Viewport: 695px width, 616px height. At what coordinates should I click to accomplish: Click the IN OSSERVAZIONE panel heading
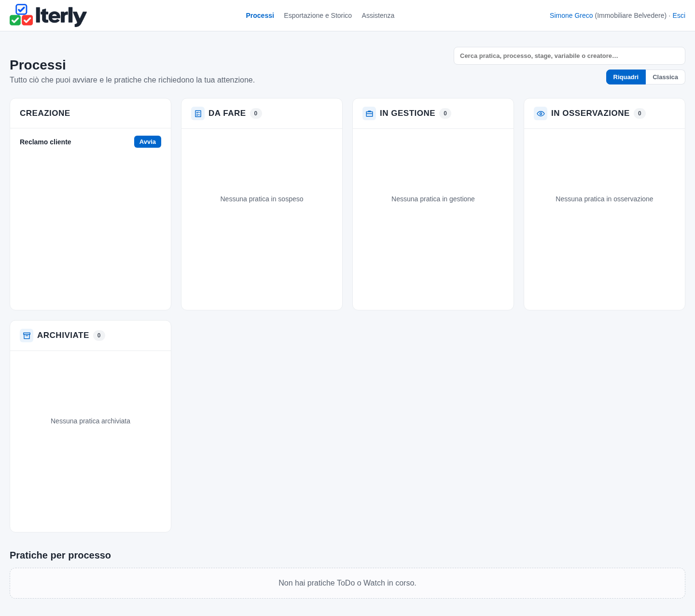click(590, 113)
